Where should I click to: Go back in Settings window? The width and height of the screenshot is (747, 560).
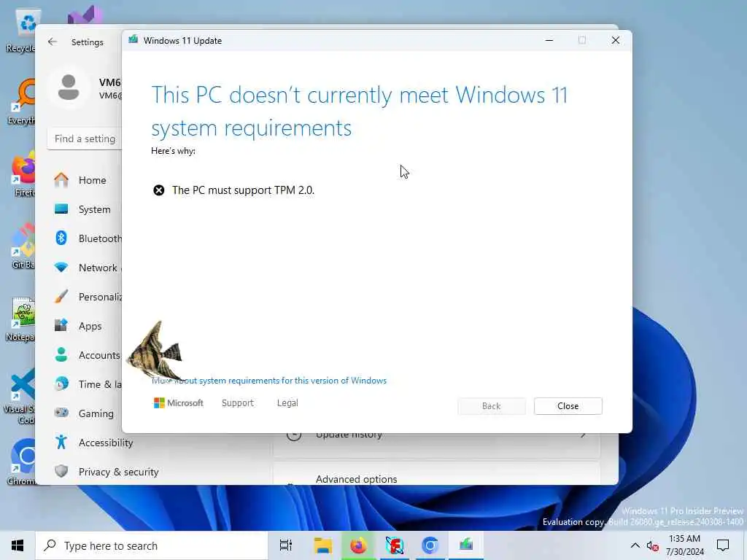tap(53, 42)
